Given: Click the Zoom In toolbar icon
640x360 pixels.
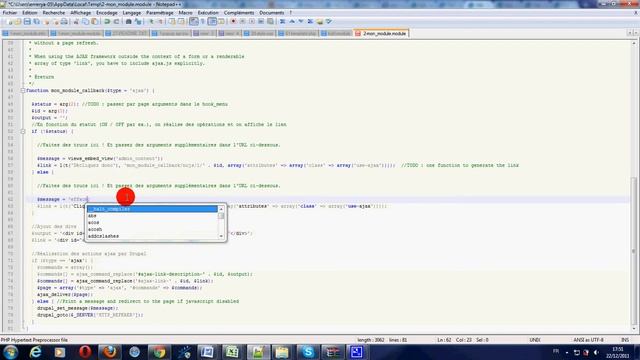Looking at the screenshot, I should [x=152, y=21].
